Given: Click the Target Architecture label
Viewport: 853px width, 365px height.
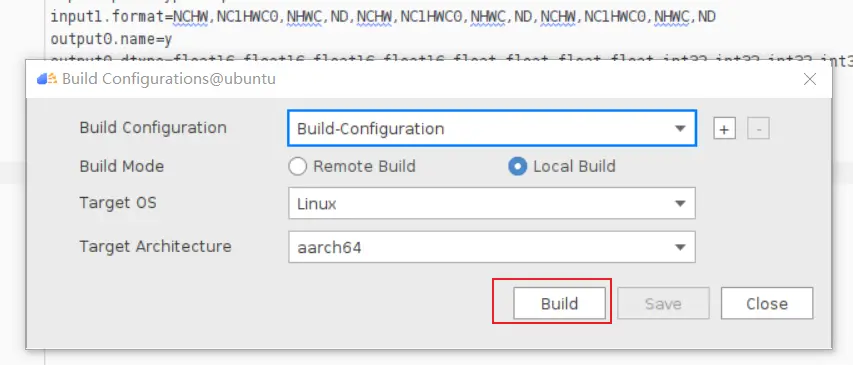Looking at the screenshot, I should 156,246.
